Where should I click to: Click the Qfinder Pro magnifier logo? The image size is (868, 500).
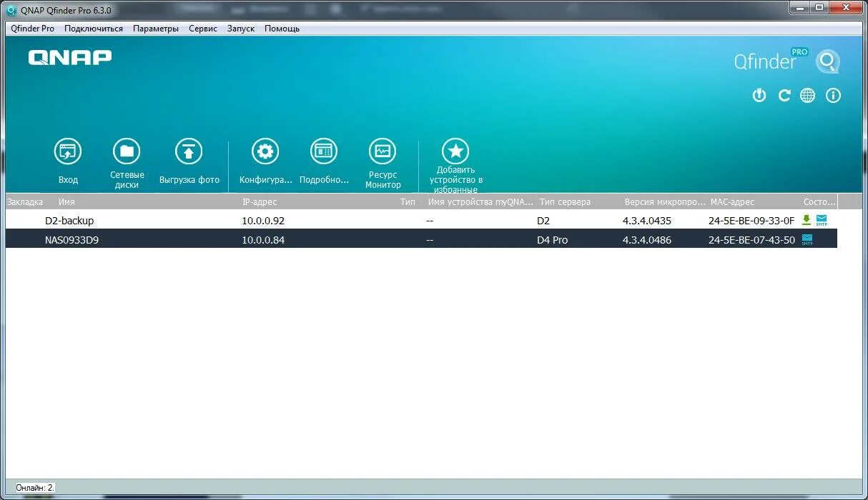(x=827, y=61)
